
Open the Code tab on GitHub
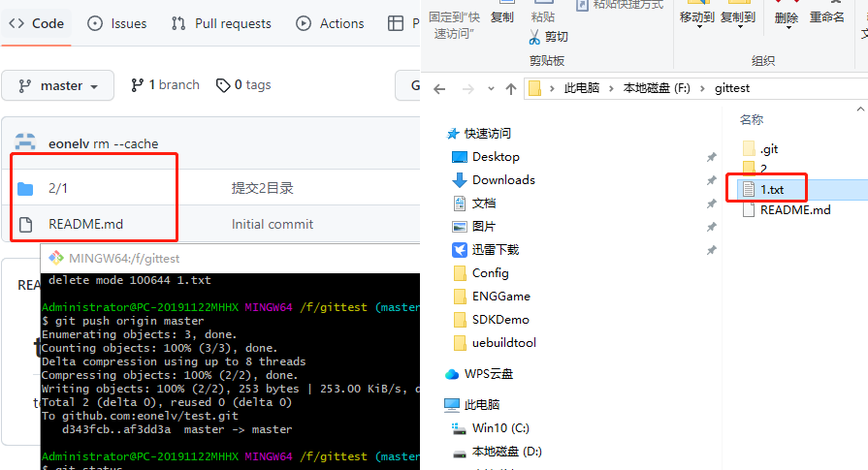37,23
